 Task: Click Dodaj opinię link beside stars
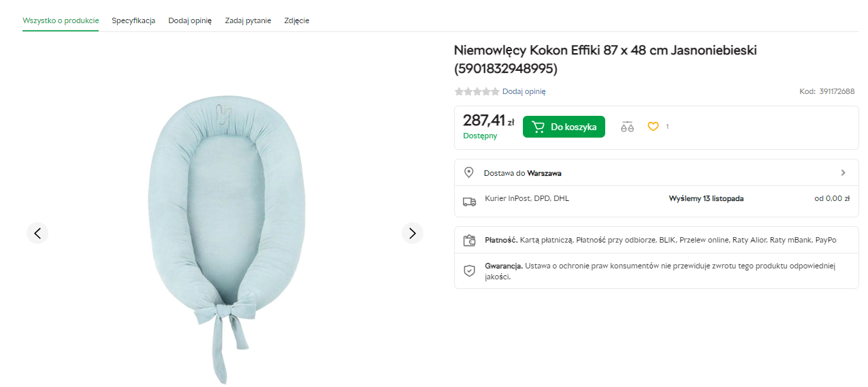click(x=524, y=91)
